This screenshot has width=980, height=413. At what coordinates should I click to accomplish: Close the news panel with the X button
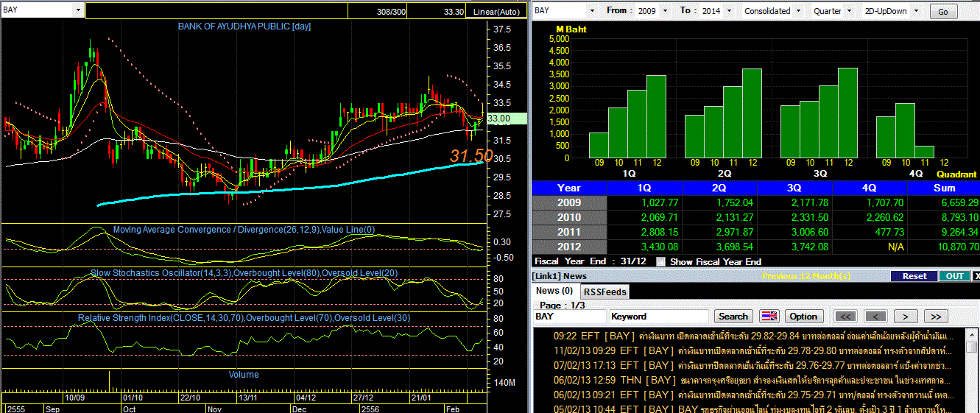tap(976, 276)
